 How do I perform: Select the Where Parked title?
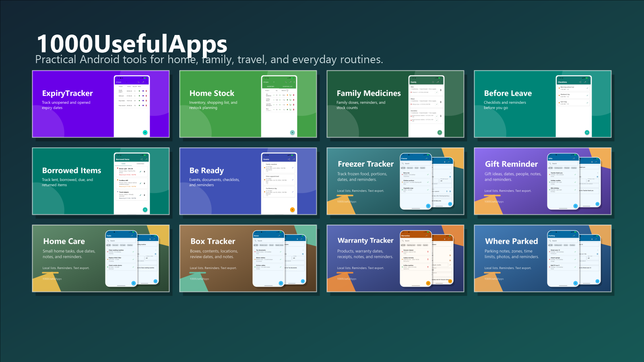pos(512,241)
